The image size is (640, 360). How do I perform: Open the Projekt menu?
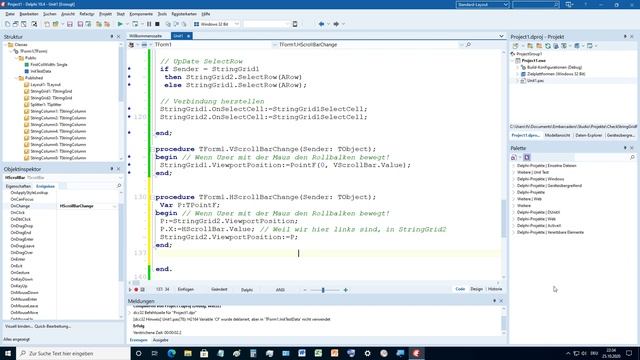coord(105,14)
